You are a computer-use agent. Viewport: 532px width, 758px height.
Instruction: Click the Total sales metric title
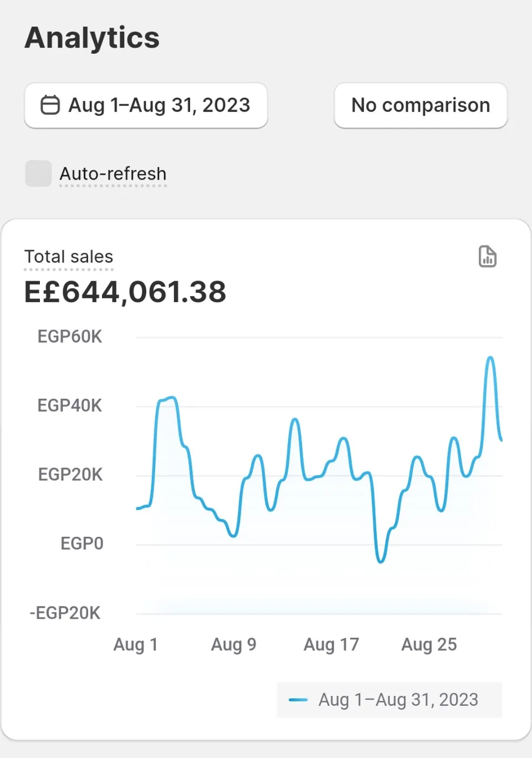(x=69, y=257)
